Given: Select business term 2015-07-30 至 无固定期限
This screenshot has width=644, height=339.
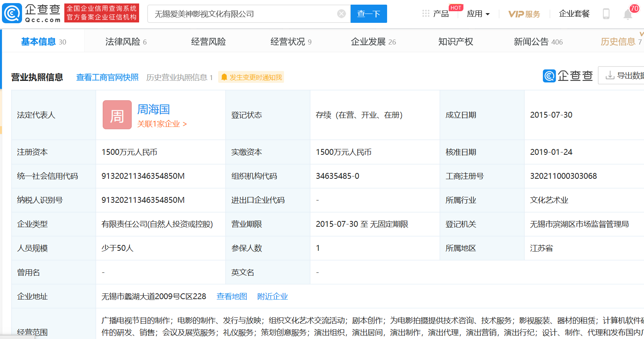Looking at the screenshot, I should 362,224.
